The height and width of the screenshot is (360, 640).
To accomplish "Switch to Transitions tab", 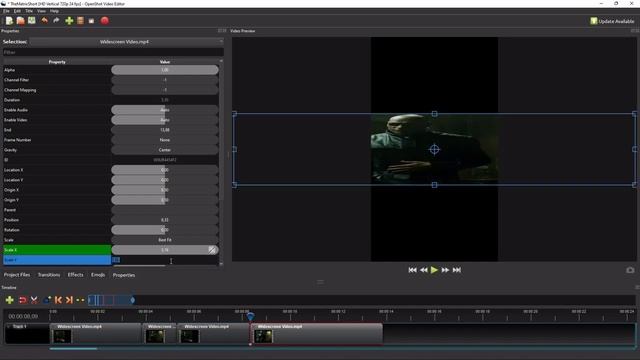I will tap(49, 275).
